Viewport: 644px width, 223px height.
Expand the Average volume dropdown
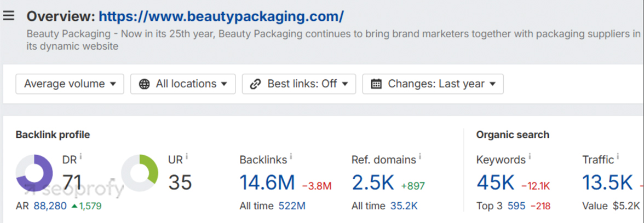[70, 84]
